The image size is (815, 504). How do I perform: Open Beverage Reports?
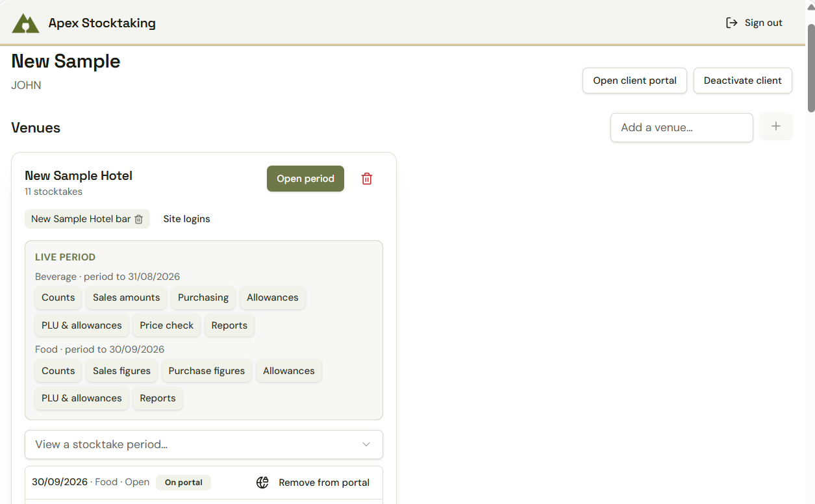229,325
